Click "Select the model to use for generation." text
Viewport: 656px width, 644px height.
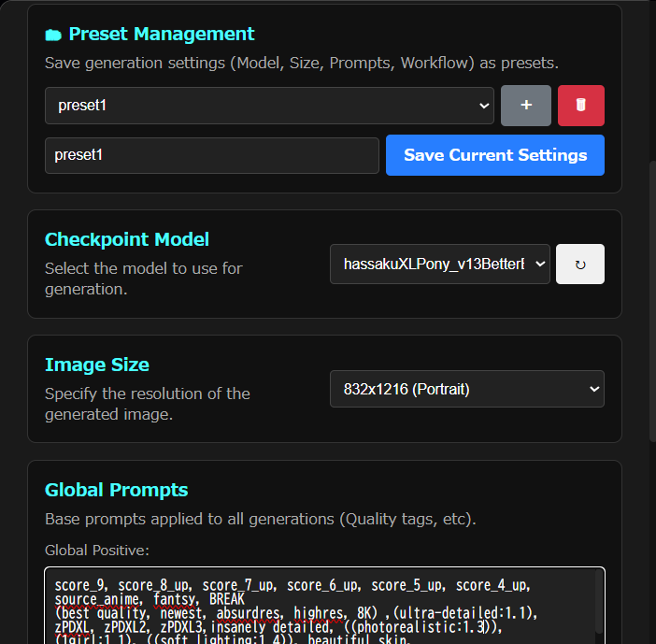[x=144, y=279]
